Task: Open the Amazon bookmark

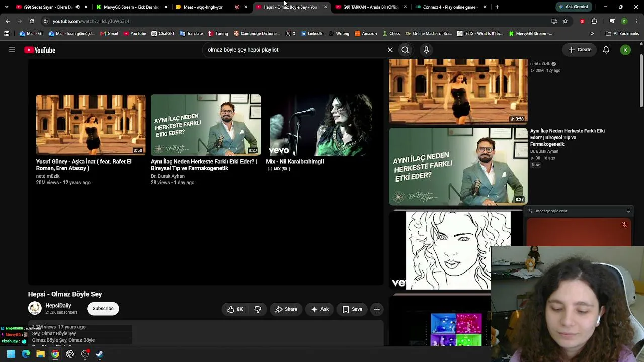Action: point(366,34)
